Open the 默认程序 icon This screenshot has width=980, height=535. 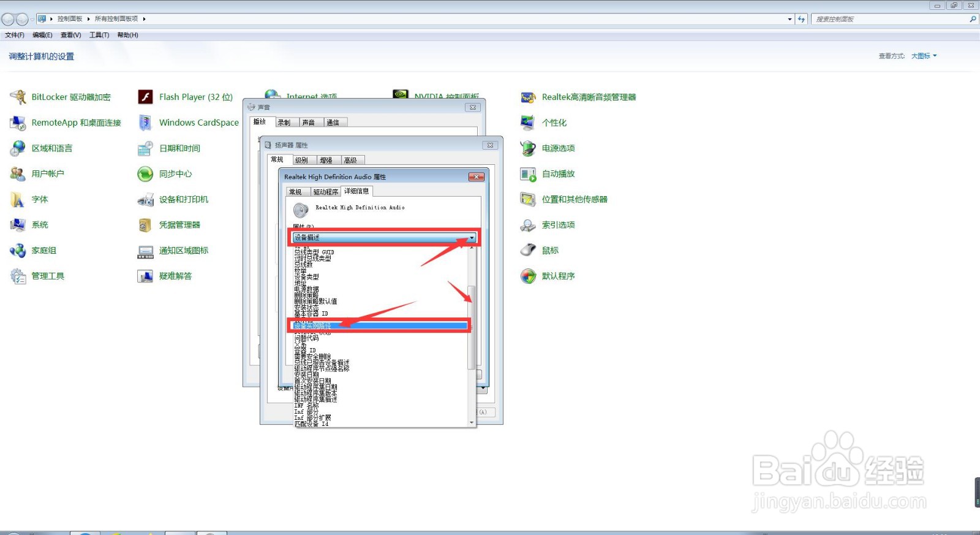[528, 276]
